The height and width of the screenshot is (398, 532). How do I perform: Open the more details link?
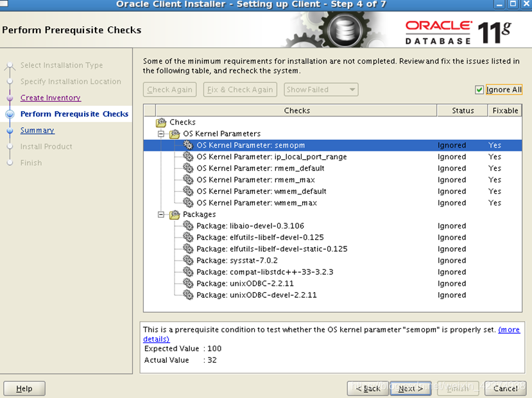[509, 329]
